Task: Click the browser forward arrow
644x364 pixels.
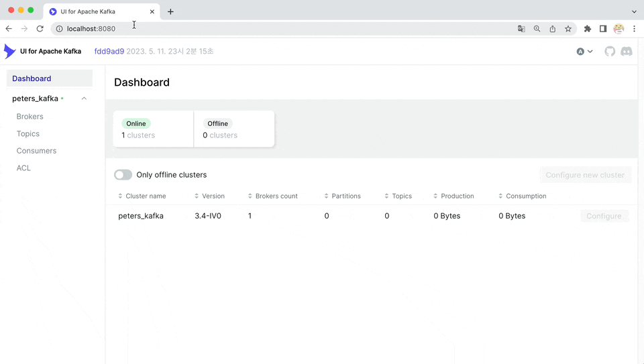Action: coord(24,29)
